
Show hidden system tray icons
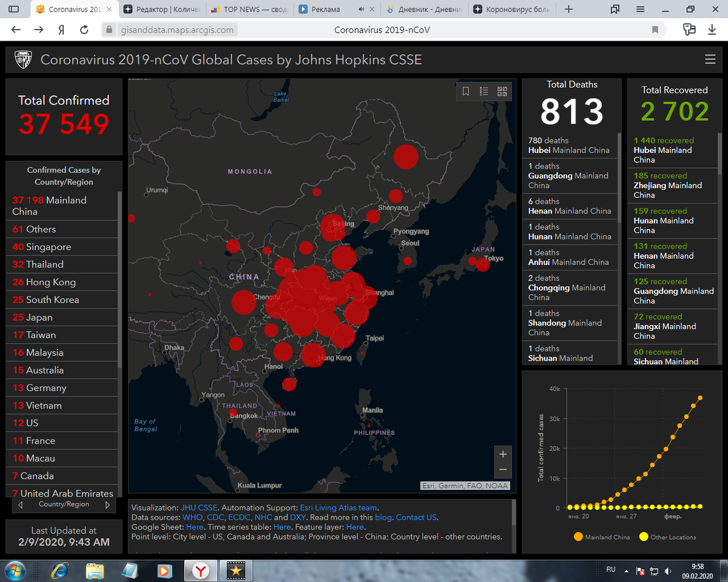[x=626, y=571]
